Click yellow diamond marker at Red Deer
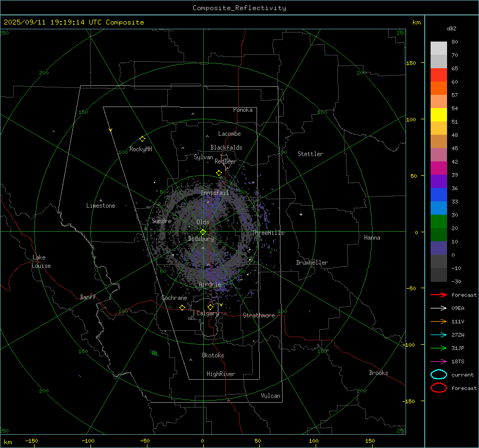 coord(219,173)
